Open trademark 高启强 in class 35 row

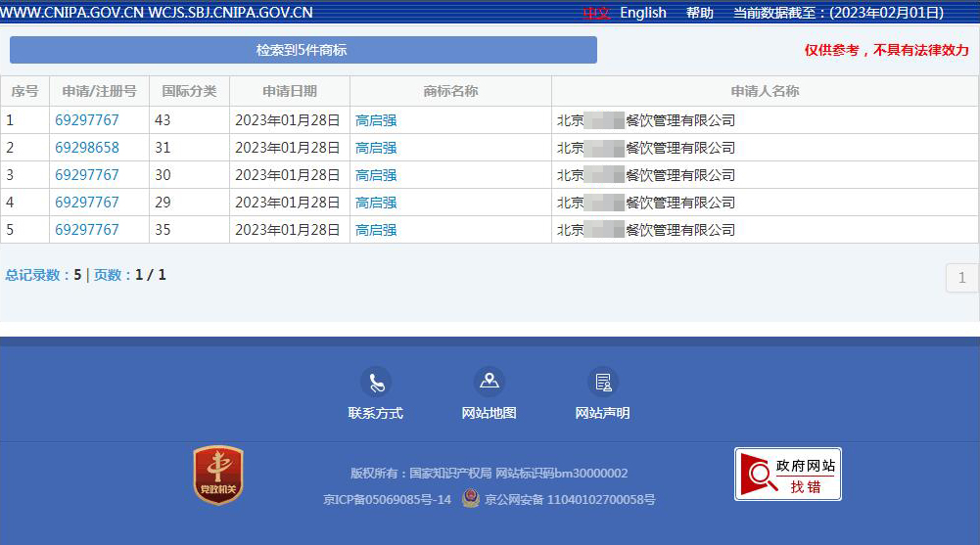[x=376, y=230]
